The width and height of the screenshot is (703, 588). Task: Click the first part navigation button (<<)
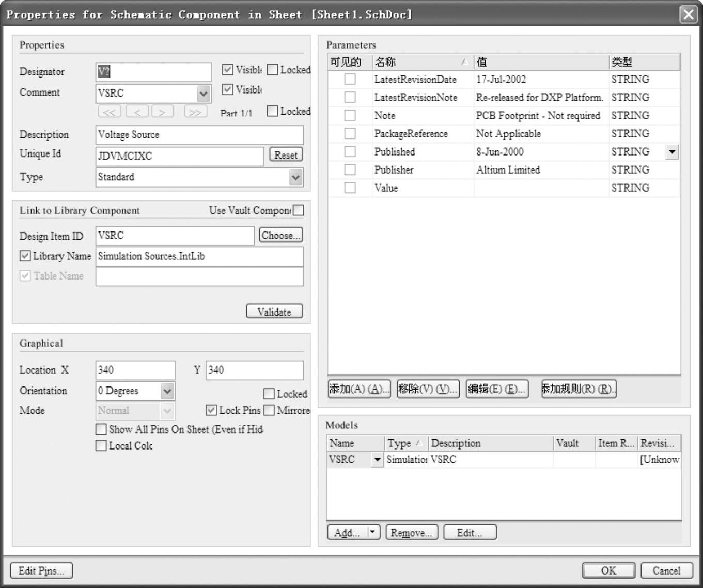point(109,112)
